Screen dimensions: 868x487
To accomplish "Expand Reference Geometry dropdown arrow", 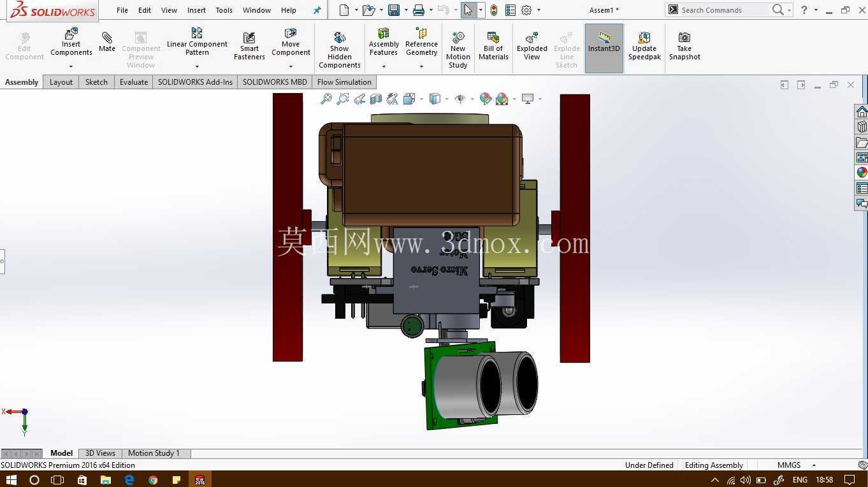I will tap(421, 66).
